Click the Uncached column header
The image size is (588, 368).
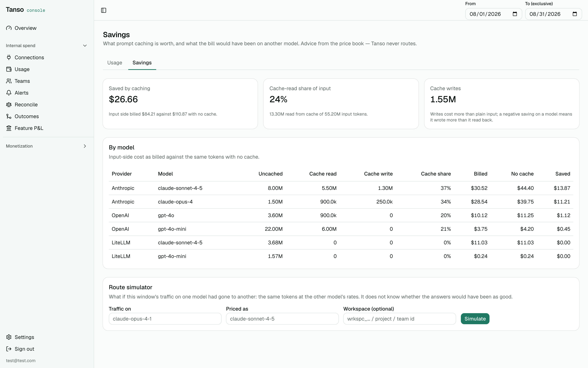click(270, 174)
